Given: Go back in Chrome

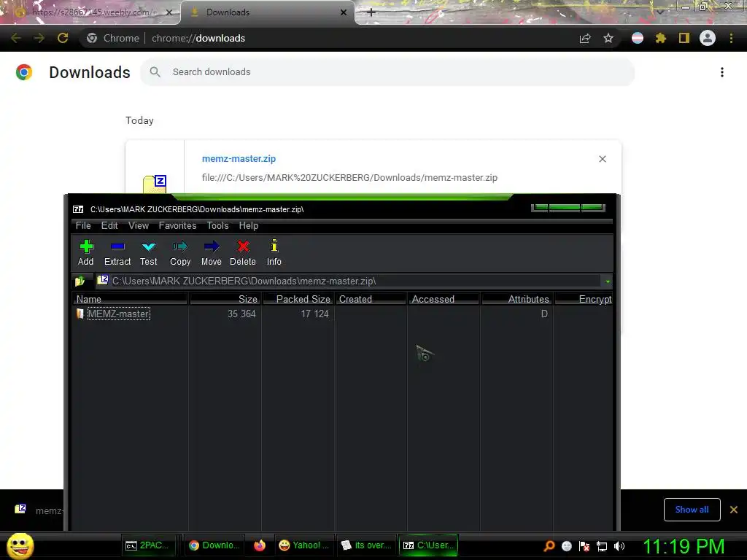Looking at the screenshot, I should 16,38.
